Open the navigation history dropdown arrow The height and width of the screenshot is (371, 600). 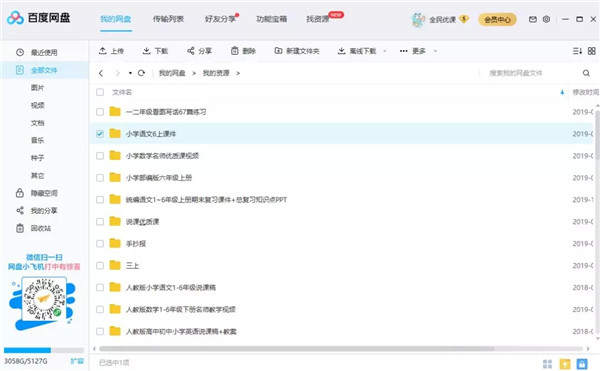(130, 73)
